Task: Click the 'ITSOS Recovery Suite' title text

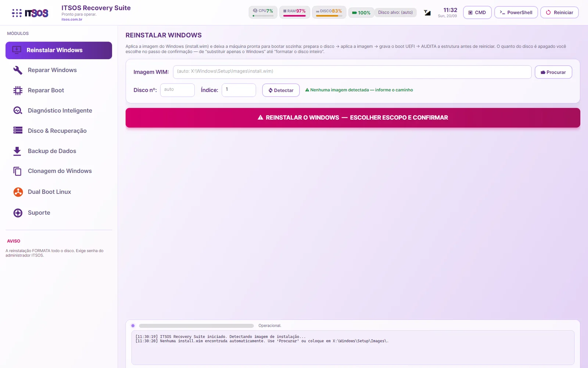Action: [96, 8]
